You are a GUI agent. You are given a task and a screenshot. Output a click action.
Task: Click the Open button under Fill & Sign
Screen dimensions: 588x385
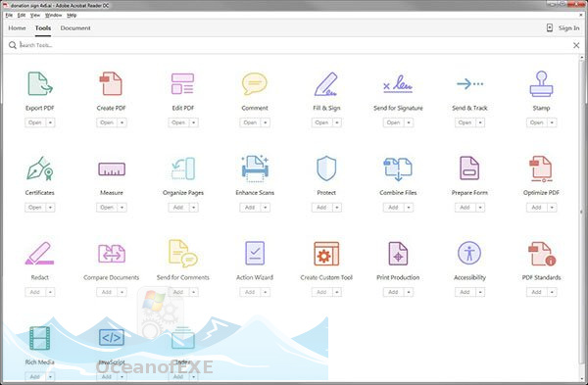[321, 122]
